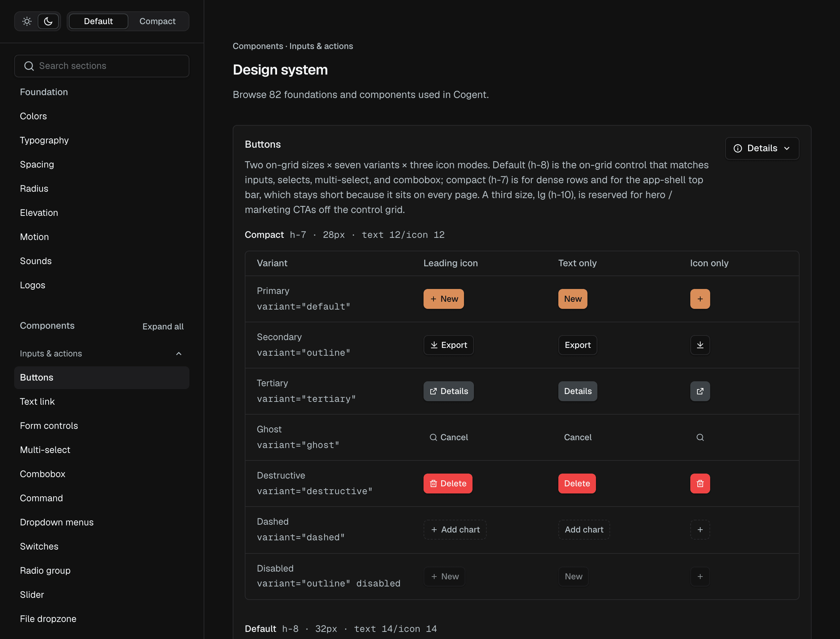This screenshot has width=840, height=639.
Task: Click ghost text-only Cancel button
Action: (577, 437)
